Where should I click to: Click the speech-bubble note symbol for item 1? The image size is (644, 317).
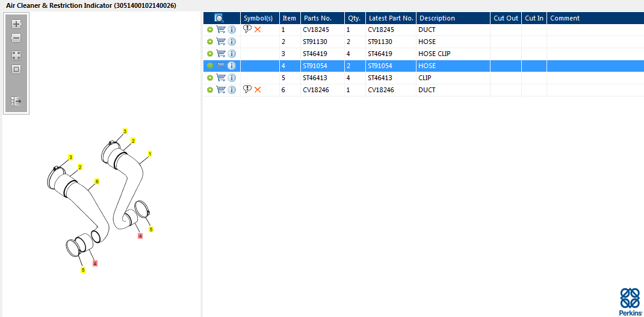tap(247, 29)
